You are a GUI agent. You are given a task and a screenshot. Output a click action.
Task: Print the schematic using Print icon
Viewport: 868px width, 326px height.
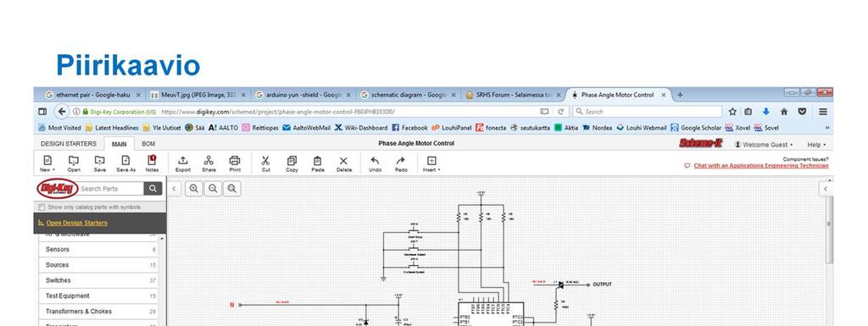pyautogui.click(x=235, y=163)
